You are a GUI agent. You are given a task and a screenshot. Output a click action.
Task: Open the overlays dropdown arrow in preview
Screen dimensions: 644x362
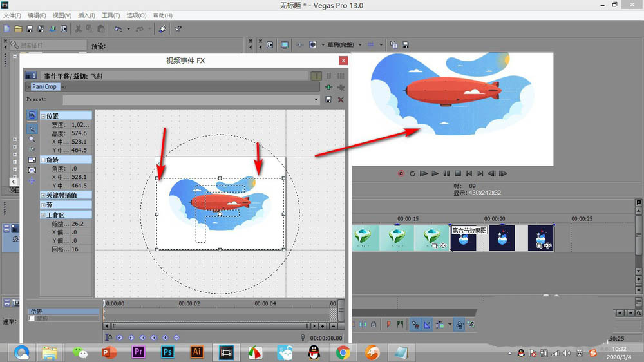[381, 45]
